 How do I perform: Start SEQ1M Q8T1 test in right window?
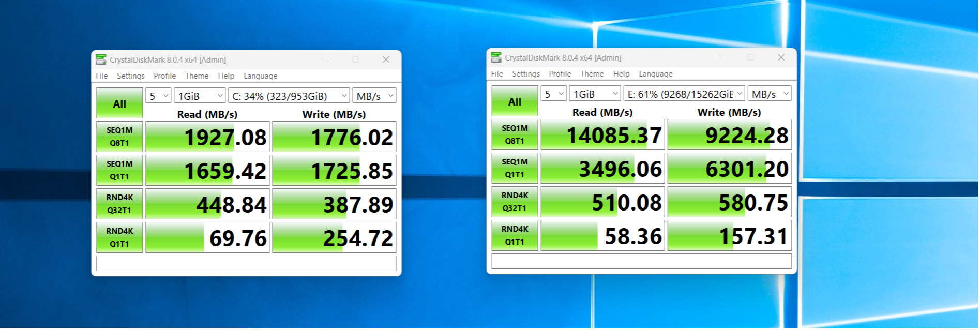pos(515,134)
